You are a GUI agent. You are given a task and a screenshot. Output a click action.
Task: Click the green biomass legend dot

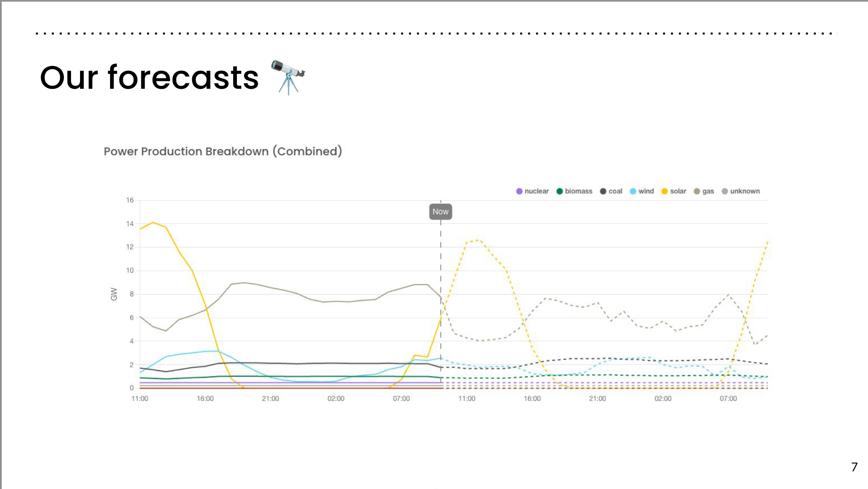(559, 191)
